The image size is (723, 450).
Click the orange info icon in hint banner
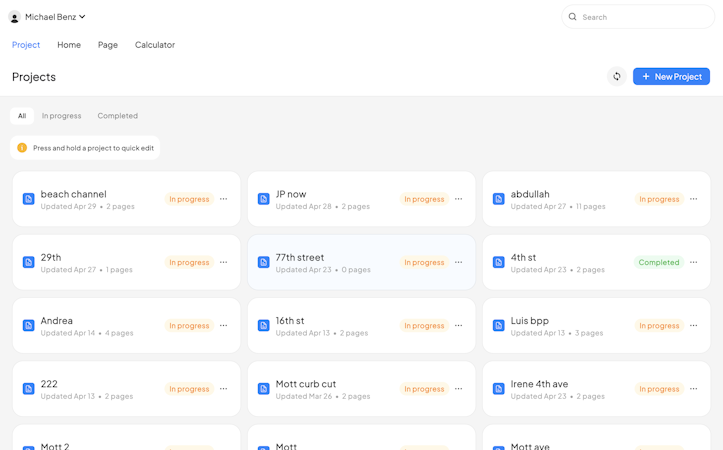click(x=22, y=148)
